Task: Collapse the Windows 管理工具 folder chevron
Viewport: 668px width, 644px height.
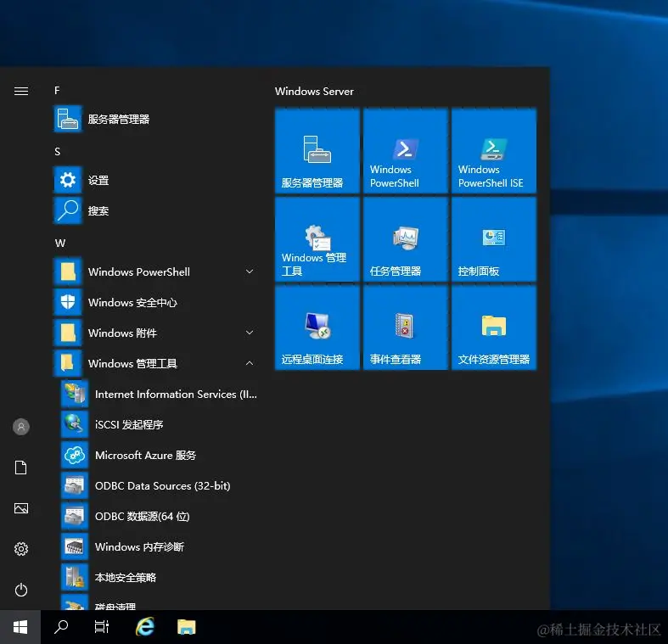Action: point(250,363)
